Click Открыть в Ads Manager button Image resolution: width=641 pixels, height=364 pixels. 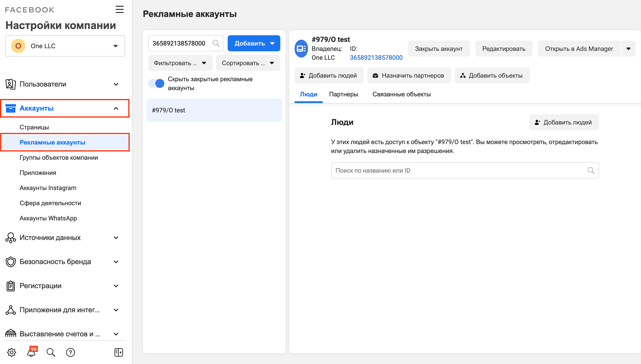[x=579, y=49]
